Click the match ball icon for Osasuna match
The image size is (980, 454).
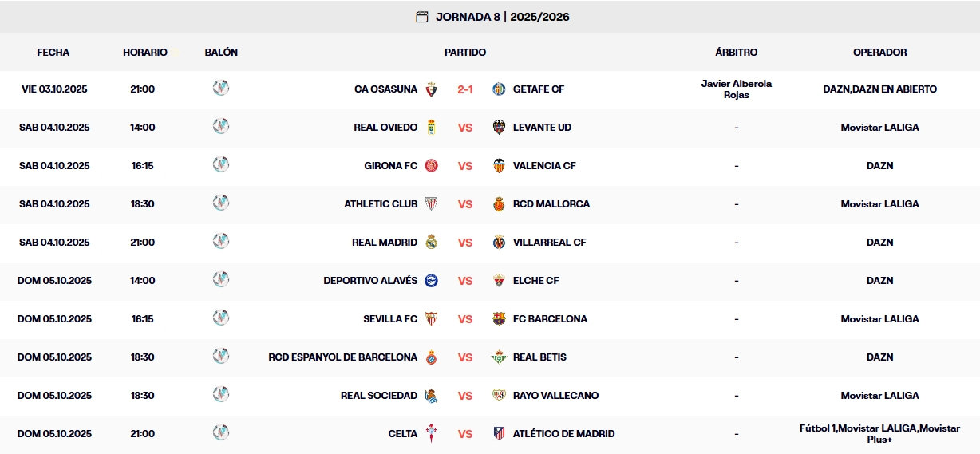[x=221, y=88]
